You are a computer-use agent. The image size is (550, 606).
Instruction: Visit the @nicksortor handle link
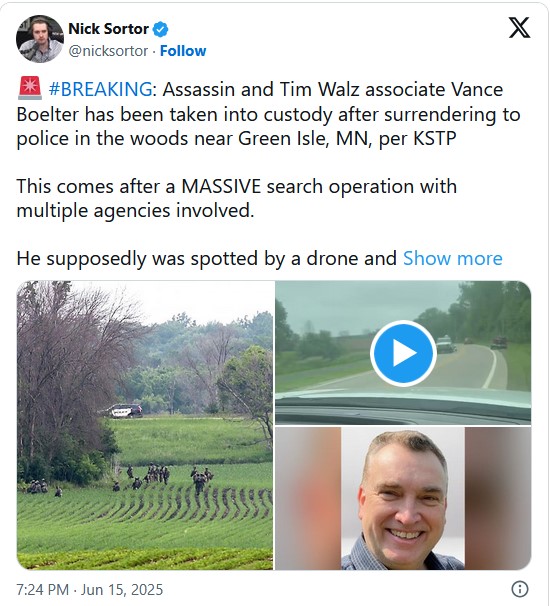[x=108, y=51]
